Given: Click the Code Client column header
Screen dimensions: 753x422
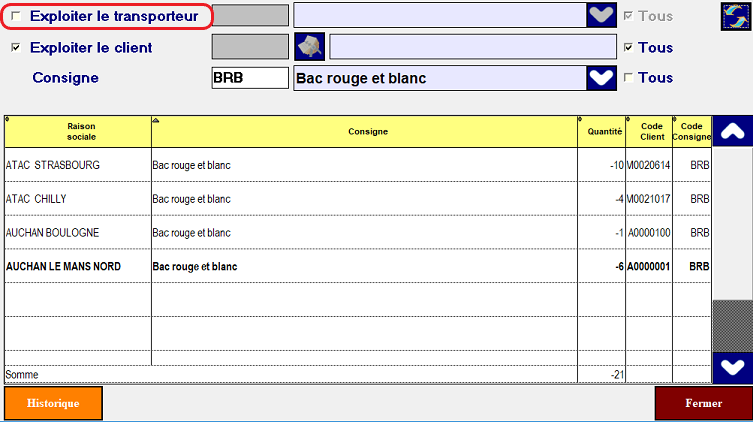Looking at the screenshot, I should [x=648, y=132].
